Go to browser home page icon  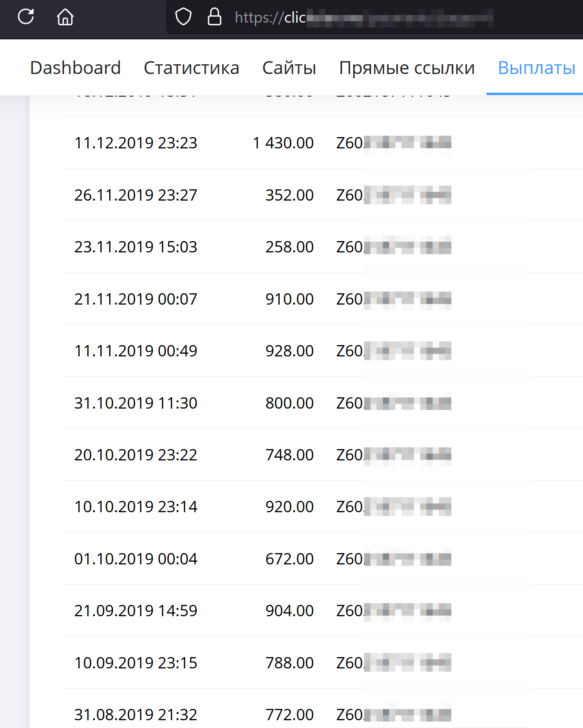(65, 17)
